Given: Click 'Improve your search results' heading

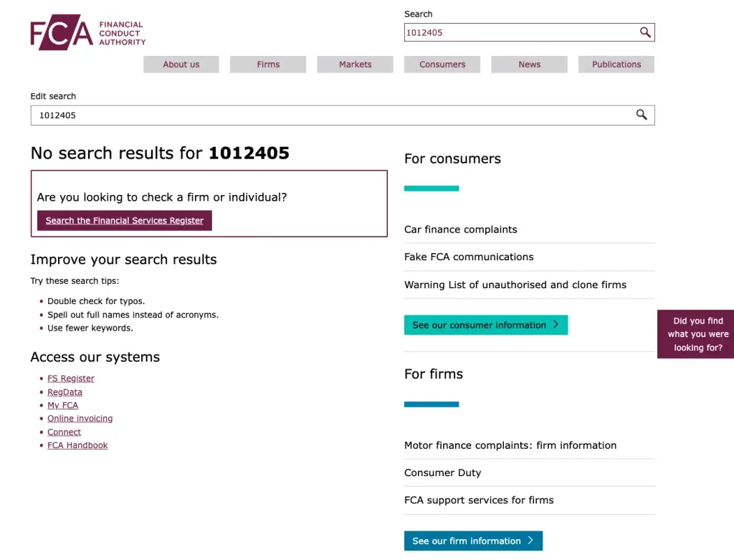Looking at the screenshot, I should click(123, 260).
